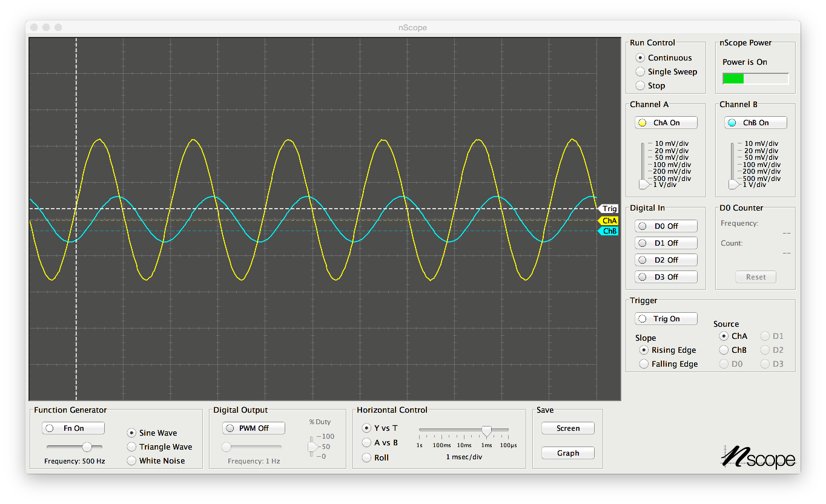
Task: Click the yellow ChA marker tag
Action: coord(609,221)
